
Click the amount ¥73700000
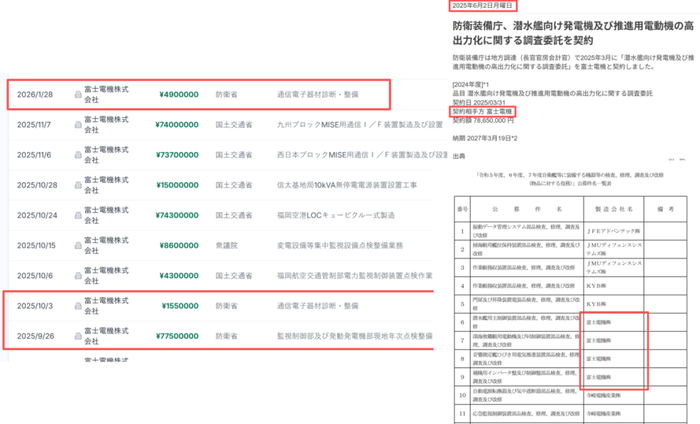(x=177, y=155)
